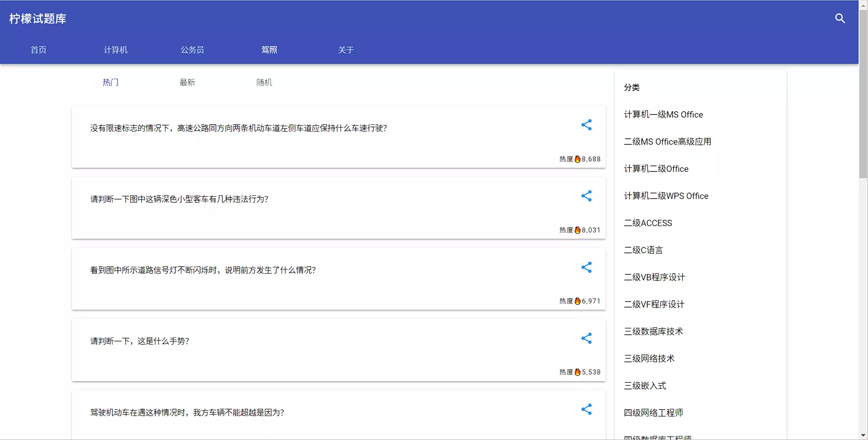This screenshot has height=440, width=868.
Task: Share the overtaking vehicle question
Action: click(586, 410)
